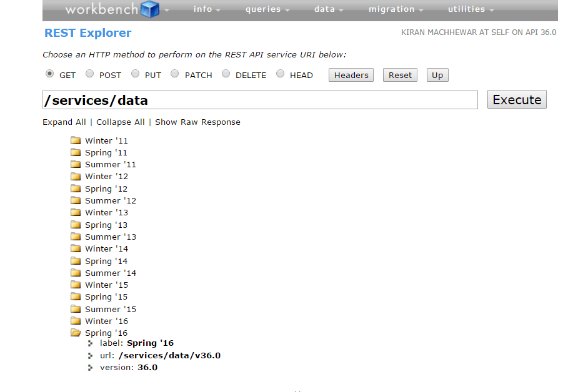Click the folder icon beside Winter '16

pos(76,321)
